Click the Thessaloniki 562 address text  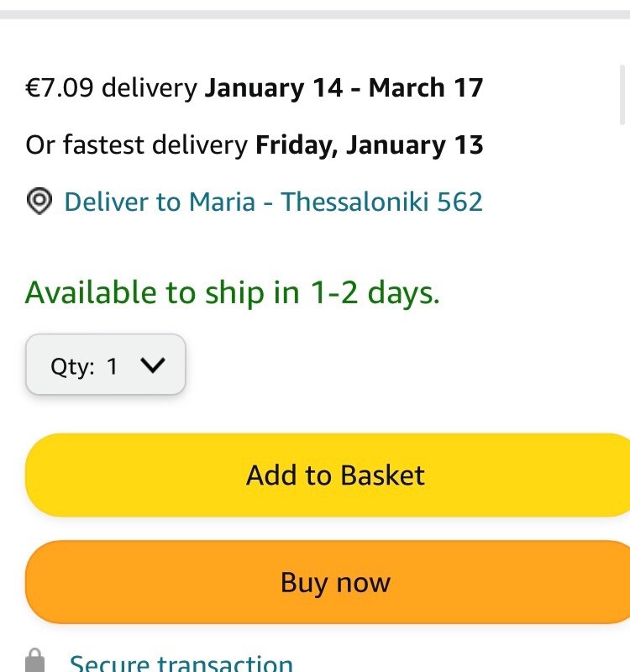(x=382, y=202)
